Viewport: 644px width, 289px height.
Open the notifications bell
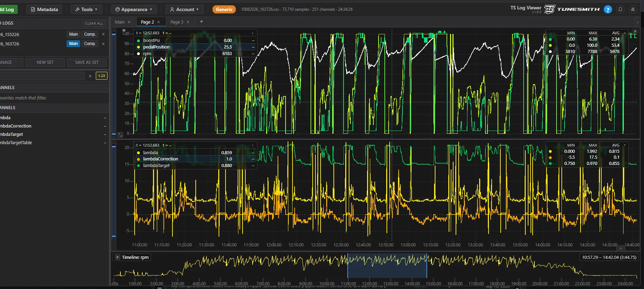coord(620,10)
